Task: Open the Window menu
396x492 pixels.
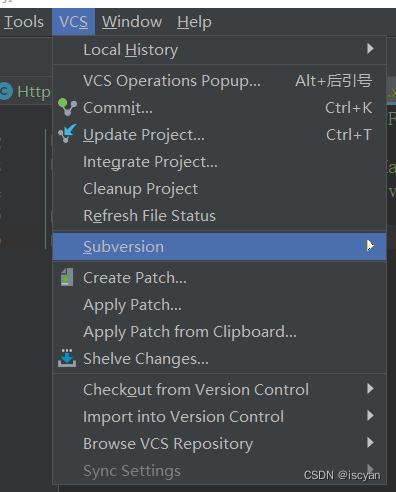Action: 132,22
